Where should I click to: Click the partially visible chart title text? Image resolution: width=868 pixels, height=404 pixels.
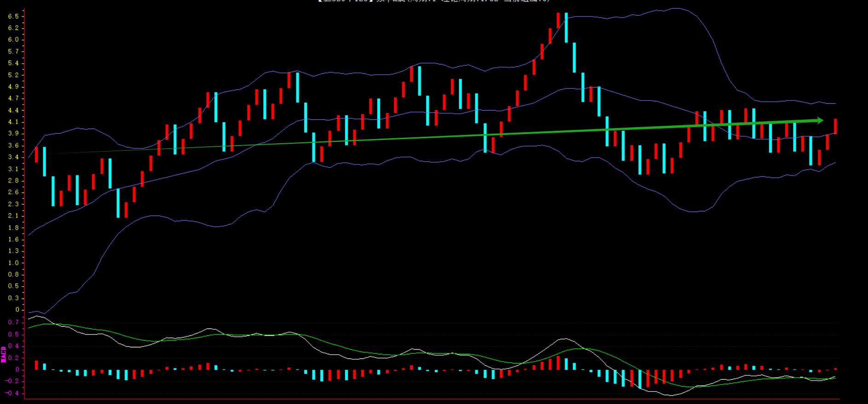(x=434, y=1)
